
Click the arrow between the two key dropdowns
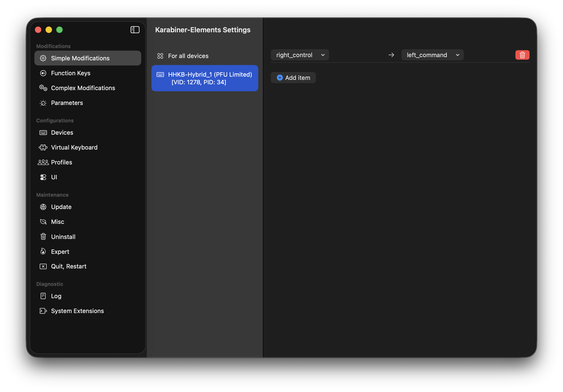click(x=391, y=55)
